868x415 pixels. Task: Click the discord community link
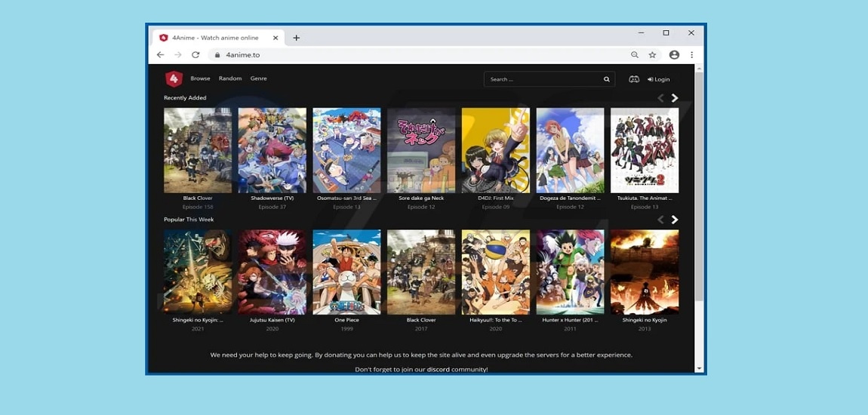pos(438,369)
